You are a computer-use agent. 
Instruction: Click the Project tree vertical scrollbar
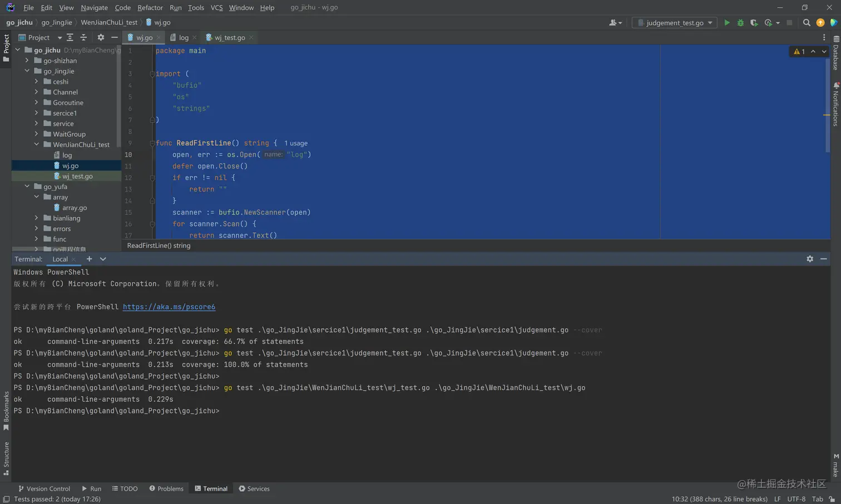[x=118, y=97]
